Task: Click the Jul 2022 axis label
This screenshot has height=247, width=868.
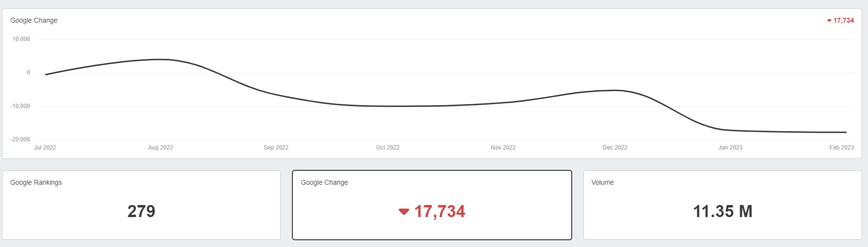Action: click(45, 148)
